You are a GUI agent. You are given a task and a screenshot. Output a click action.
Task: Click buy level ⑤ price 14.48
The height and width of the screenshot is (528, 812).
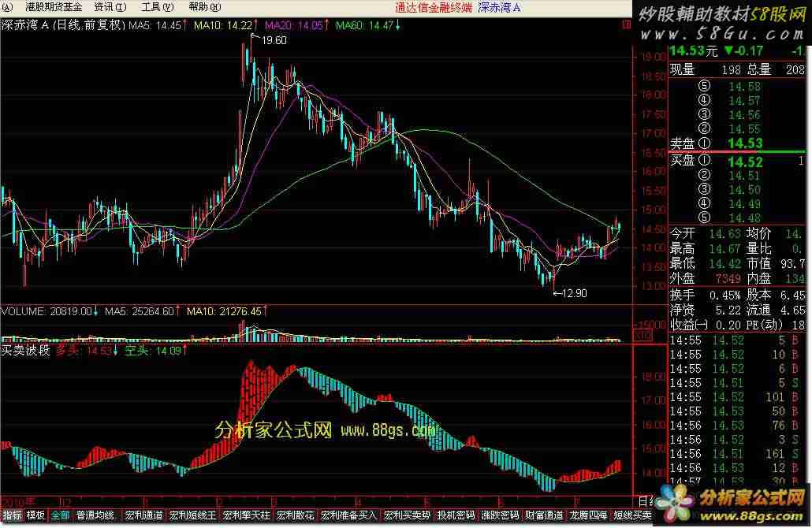(745, 218)
